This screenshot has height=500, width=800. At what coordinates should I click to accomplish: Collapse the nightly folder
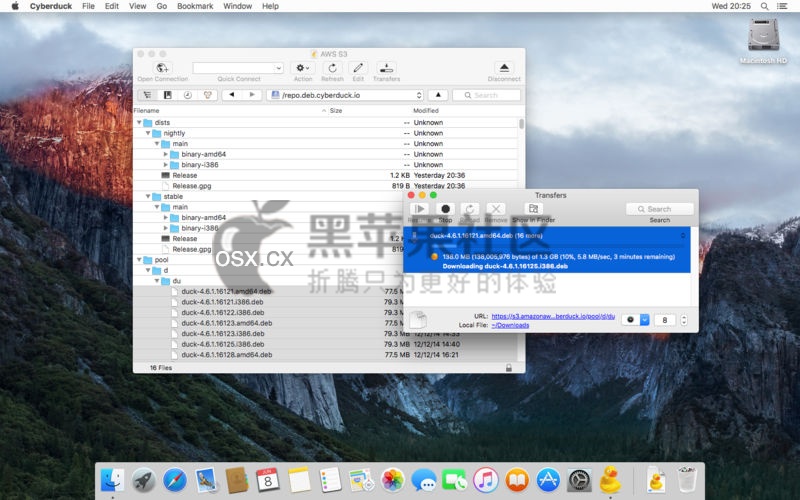tap(148, 133)
